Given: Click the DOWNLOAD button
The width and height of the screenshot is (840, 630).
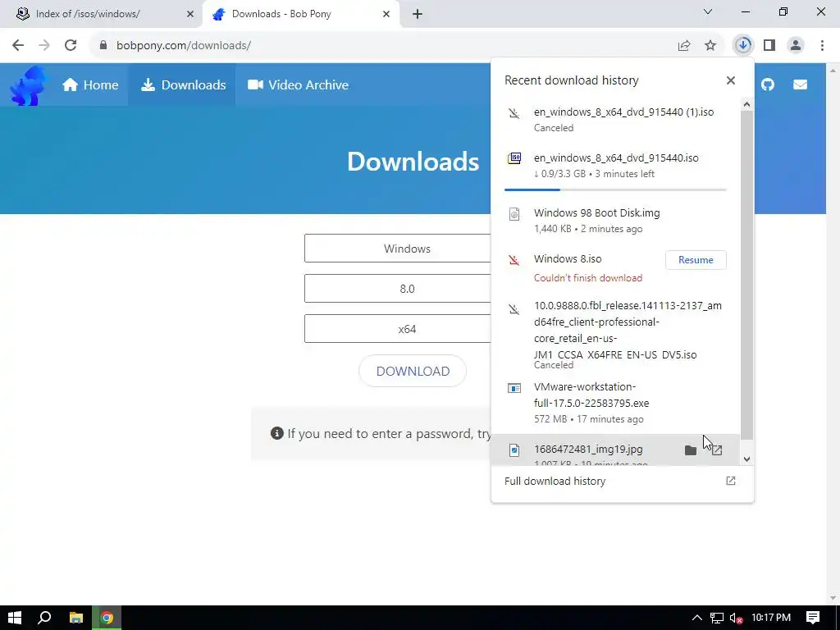Looking at the screenshot, I should coord(413,372).
